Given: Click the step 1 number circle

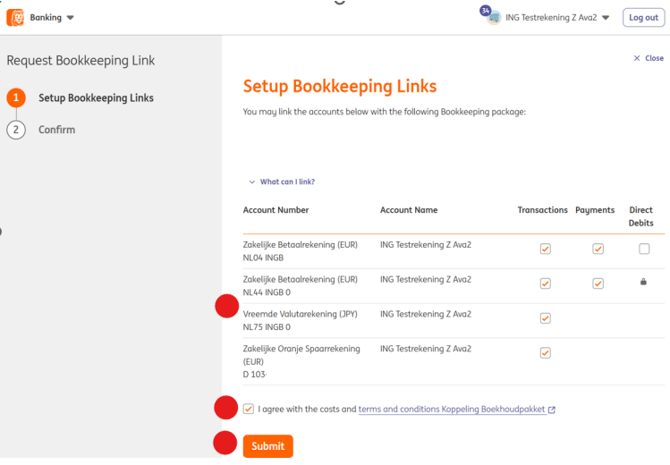Looking at the screenshot, I should tap(15, 98).
